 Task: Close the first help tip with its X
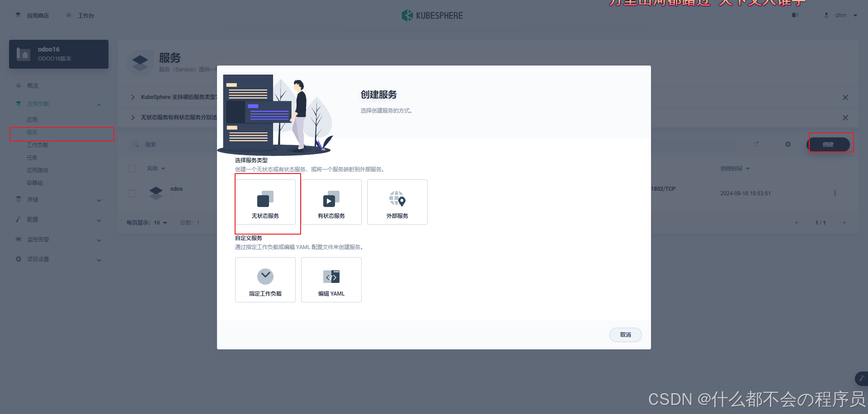845,98
